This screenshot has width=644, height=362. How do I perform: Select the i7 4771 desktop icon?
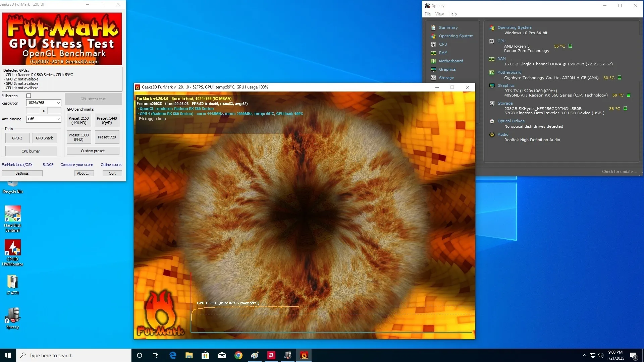click(x=13, y=285)
